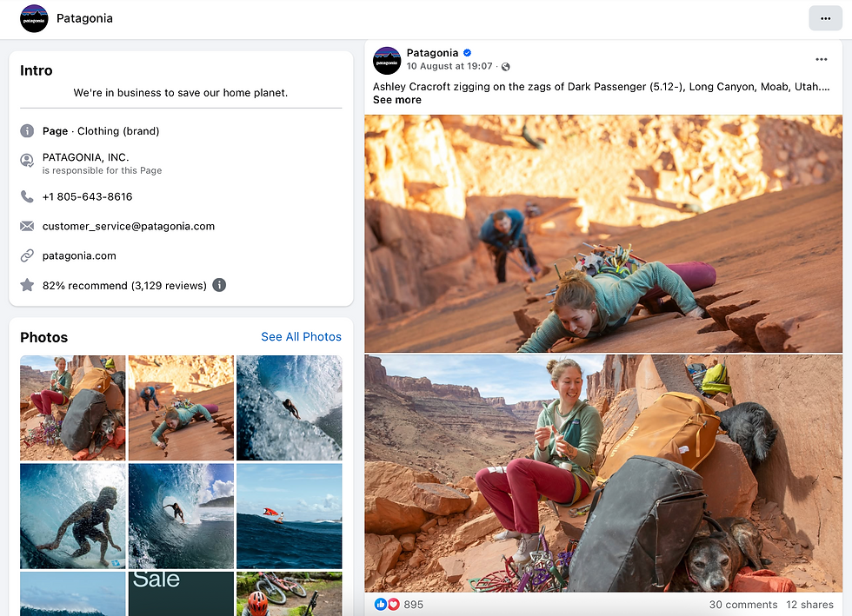Click PATAGONIA, INC. responsible entity text
This screenshot has width=852, height=616.
(x=86, y=157)
